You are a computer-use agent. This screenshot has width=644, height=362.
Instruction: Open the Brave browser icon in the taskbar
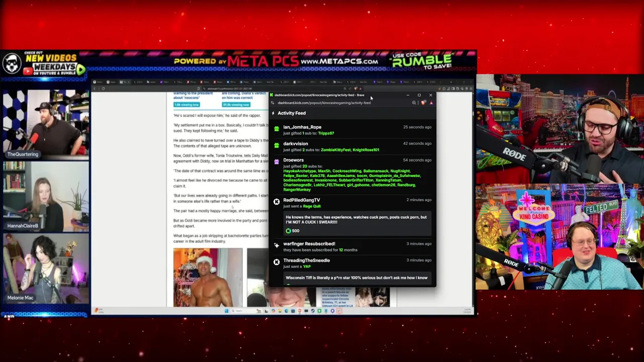[299, 311]
